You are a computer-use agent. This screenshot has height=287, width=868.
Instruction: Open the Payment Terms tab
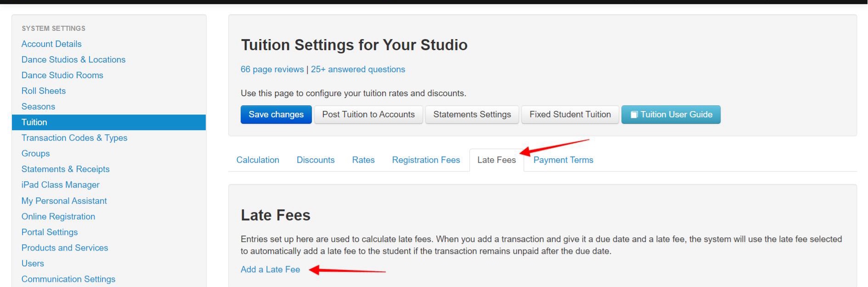563,160
